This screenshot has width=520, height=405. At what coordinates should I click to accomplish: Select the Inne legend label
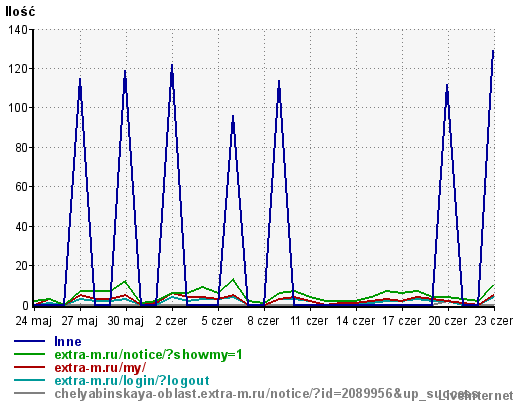pos(68,341)
